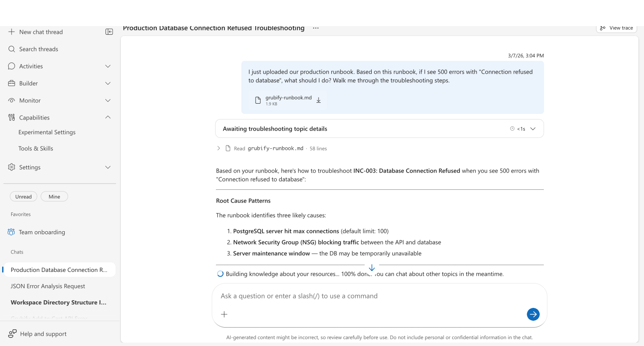Click the 58 lines label
644x346 pixels.
(x=318, y=149)
